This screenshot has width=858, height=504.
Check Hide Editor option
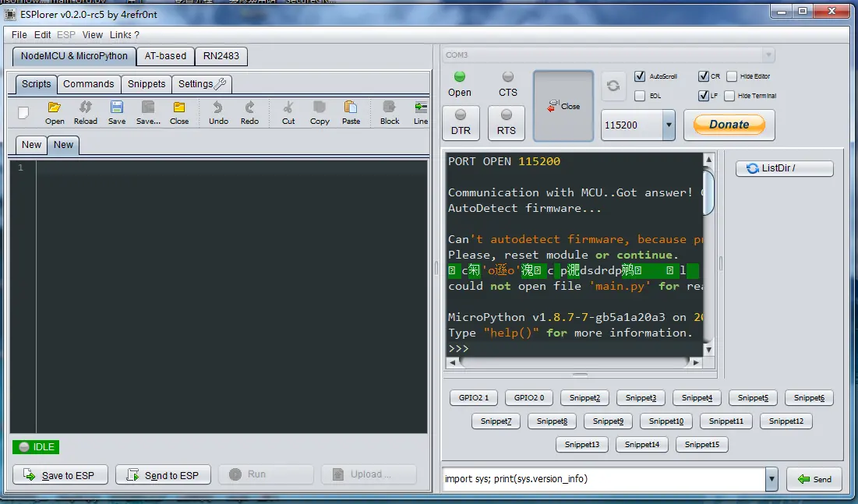tap(732, 76)
